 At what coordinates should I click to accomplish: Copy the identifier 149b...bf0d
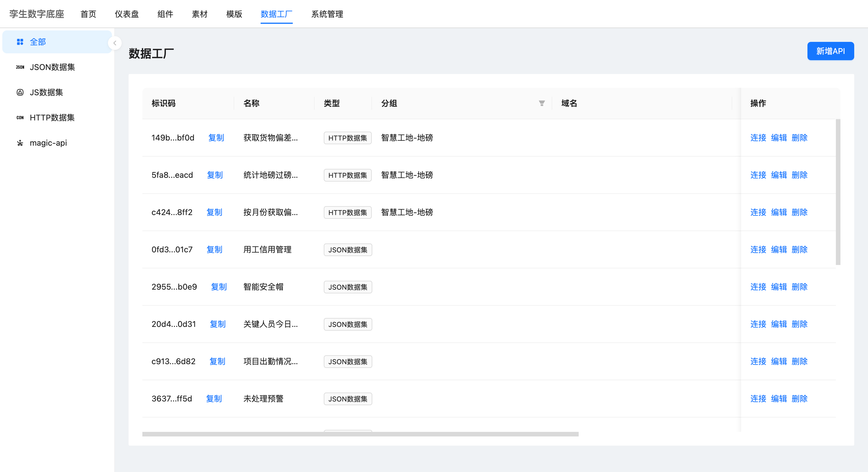216,138
